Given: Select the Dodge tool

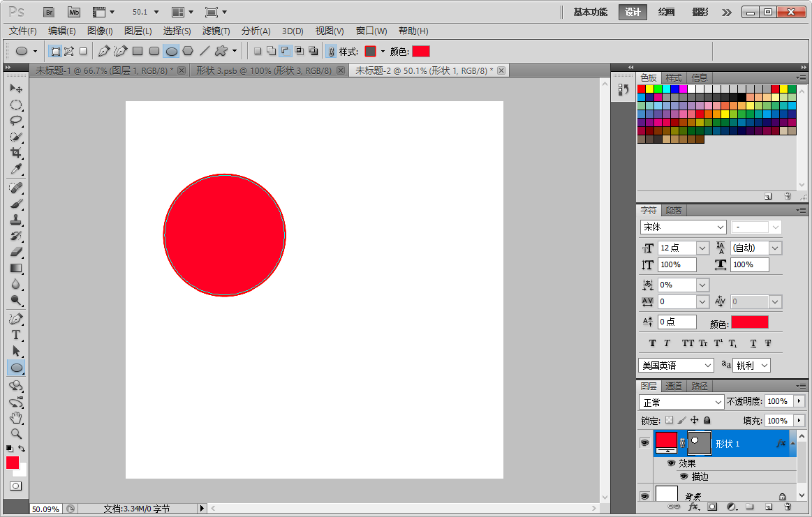Looking at the screenshot, I should pos(16,300).
